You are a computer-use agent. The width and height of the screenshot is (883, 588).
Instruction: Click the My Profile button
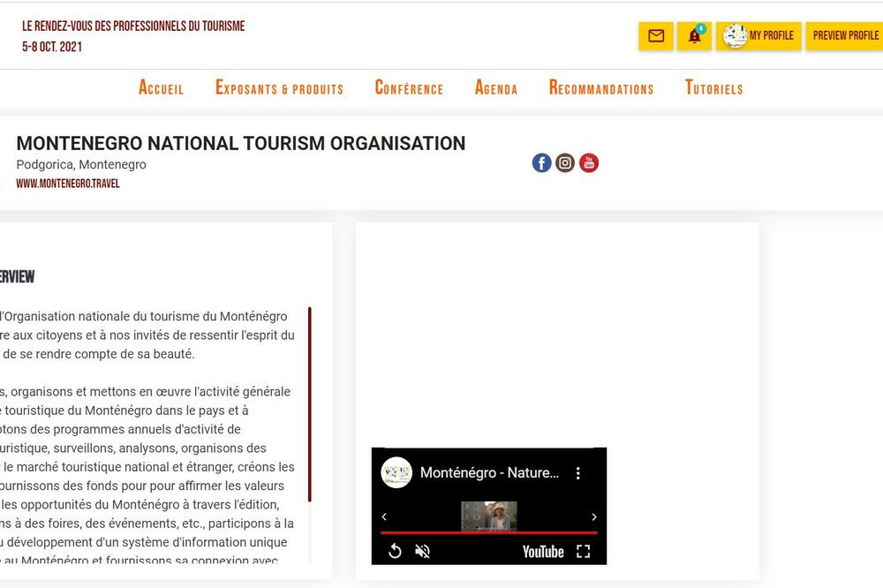click(x=758, y=36)
